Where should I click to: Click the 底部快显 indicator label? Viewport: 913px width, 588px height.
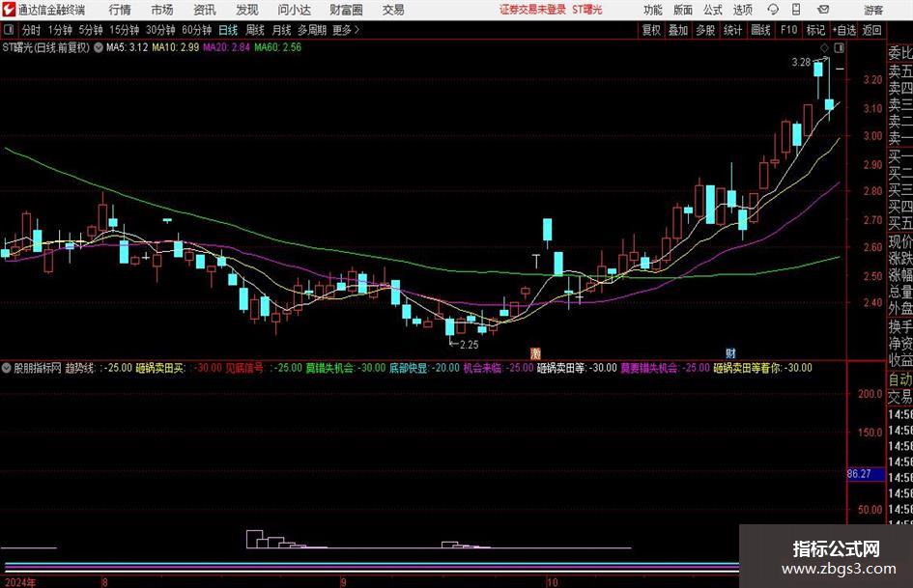[409, 368]
